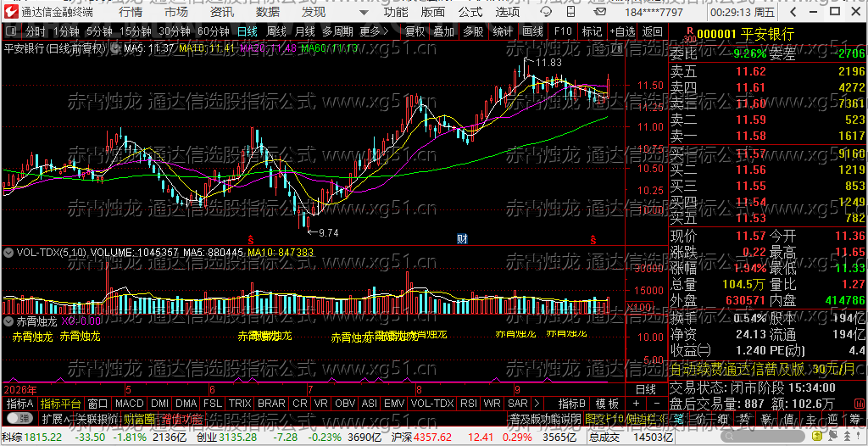This screenshot has width=868, height=446.
Task: Select the VOL-TDX indicator tab
Action: pos(432,404)
